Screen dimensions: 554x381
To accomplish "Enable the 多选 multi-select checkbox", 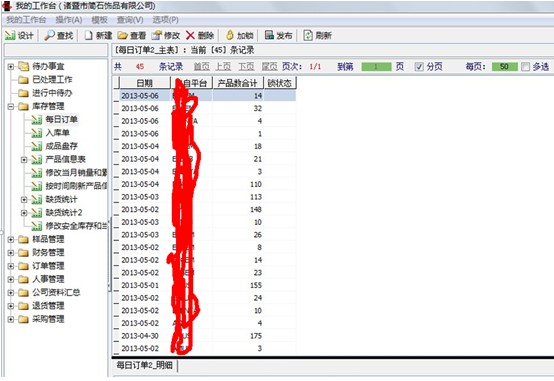I will [x=526, y=66].
